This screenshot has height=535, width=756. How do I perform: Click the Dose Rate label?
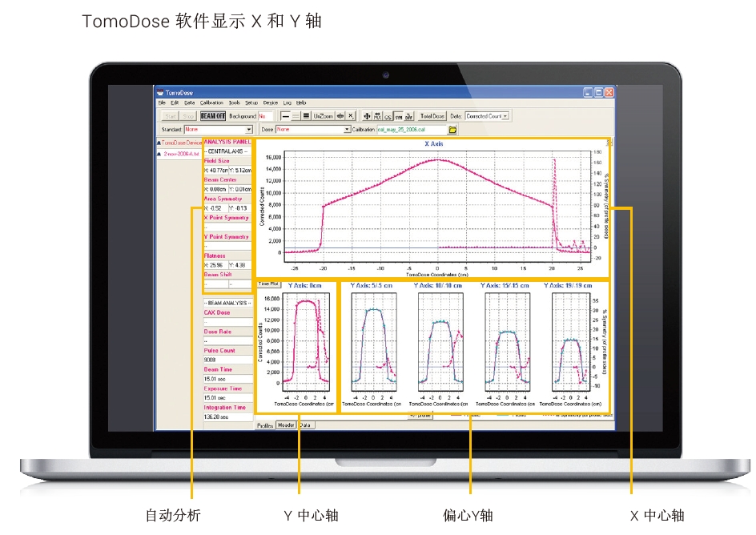(x=218, y=332)
